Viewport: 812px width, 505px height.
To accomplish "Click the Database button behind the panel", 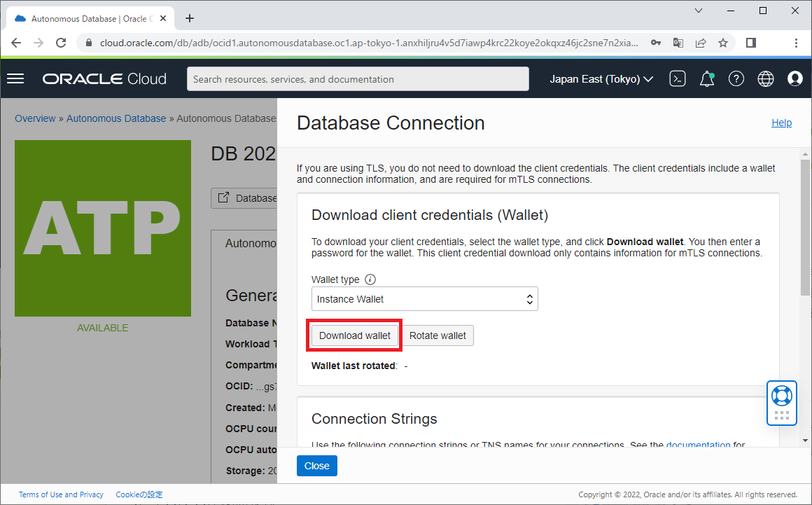I will [x=244, y=198].
